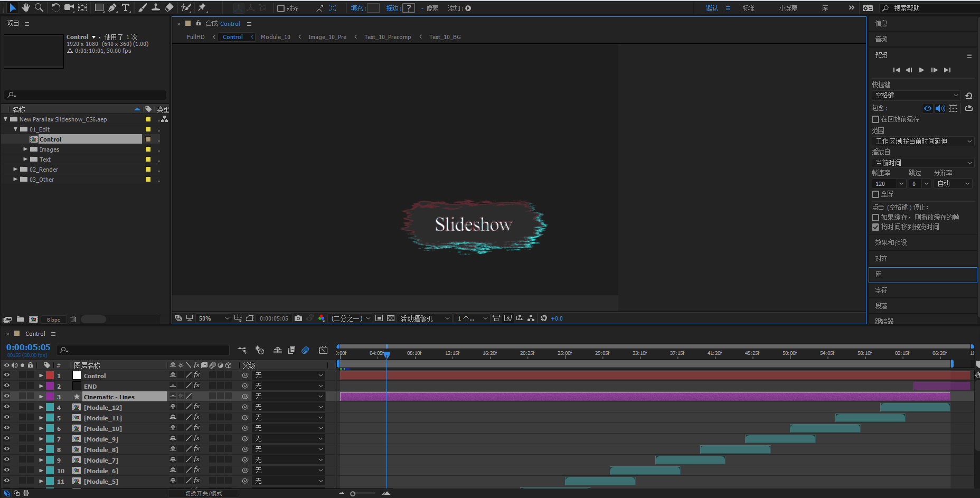Open the 50% magnification dropdown
The height and width of the screenshot is (498, 980).
(x=213, y=318)
